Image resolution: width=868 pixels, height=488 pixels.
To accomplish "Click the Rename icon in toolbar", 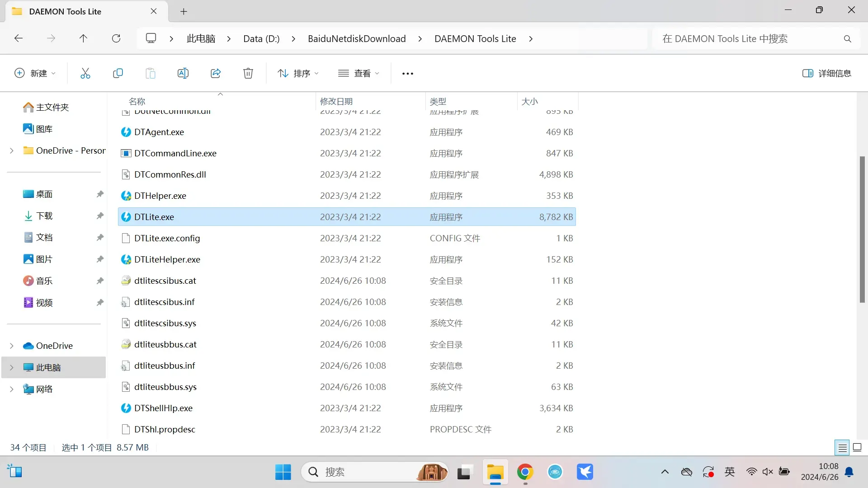I will click(183, 73).
